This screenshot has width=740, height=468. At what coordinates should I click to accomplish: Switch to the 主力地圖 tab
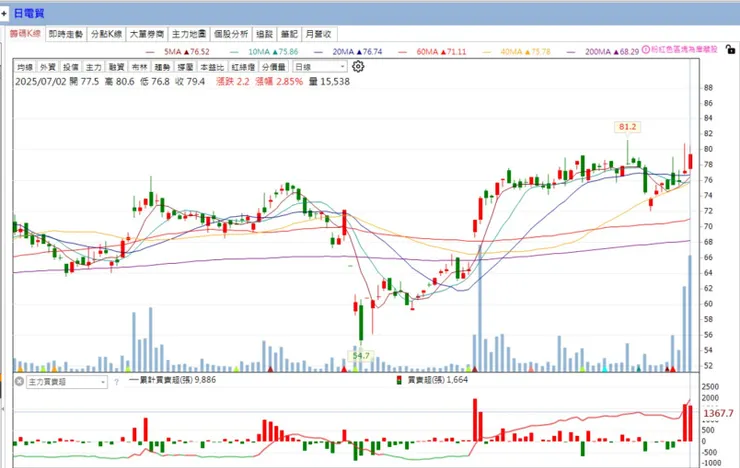click(189, 34)
